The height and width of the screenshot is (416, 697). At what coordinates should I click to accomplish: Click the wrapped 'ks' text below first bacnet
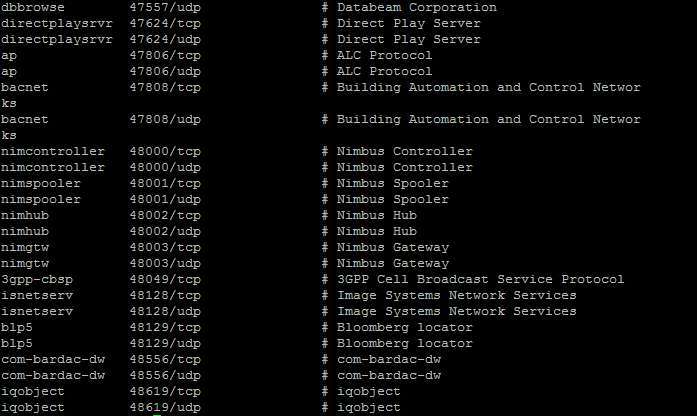pyautogui.click(x=9, y=104)
